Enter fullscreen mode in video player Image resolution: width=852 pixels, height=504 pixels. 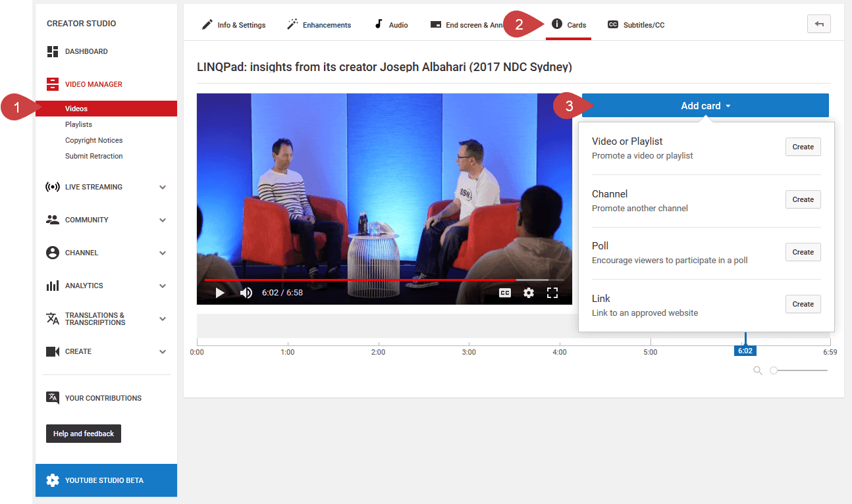pos(552,293)
